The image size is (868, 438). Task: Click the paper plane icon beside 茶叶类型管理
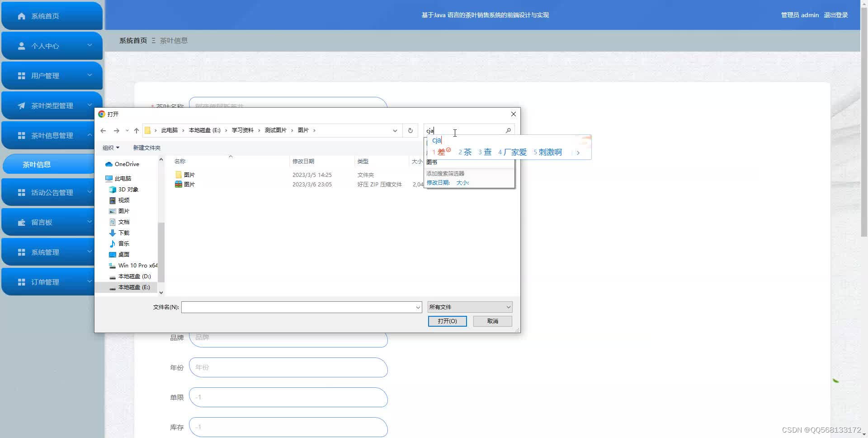point(21,105)
